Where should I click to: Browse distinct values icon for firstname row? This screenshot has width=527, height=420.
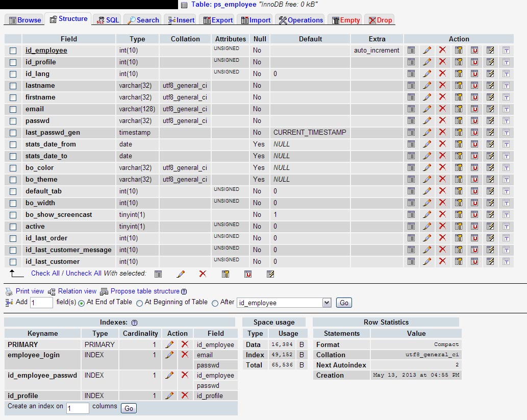(411, 97)
